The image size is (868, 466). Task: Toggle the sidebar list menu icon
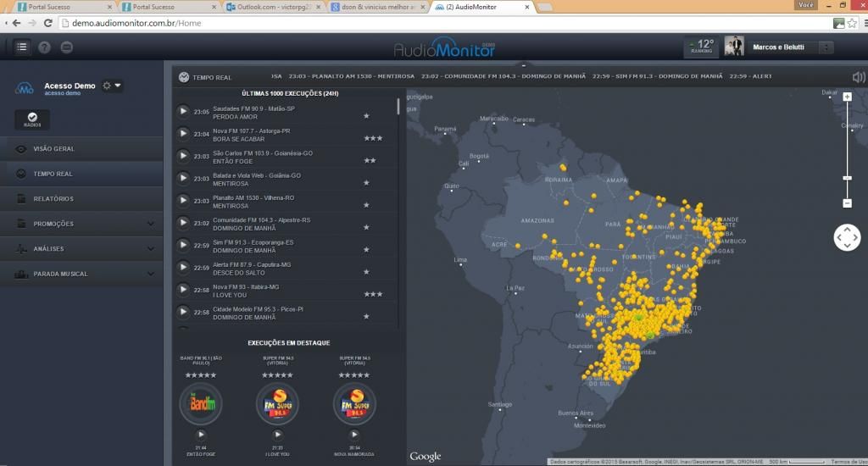[21, 47]
